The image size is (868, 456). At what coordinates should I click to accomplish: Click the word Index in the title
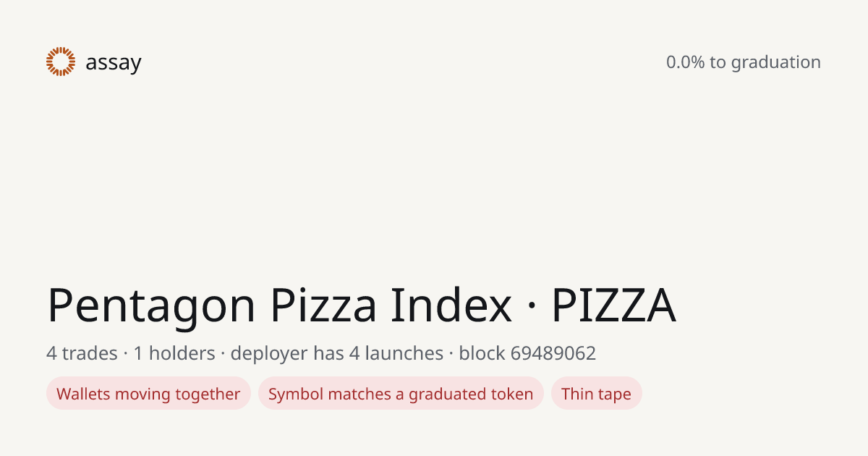coord(451,305)
